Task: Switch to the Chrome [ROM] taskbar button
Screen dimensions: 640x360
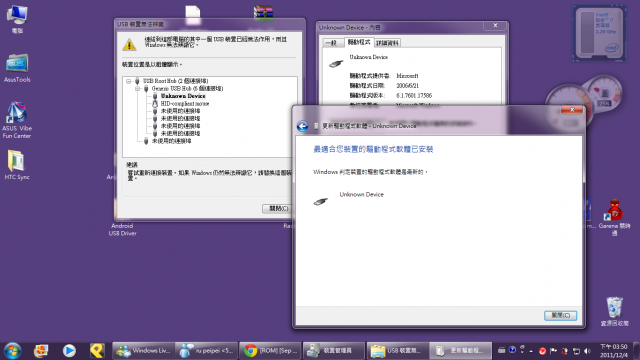Action: (x=270, y=351)
